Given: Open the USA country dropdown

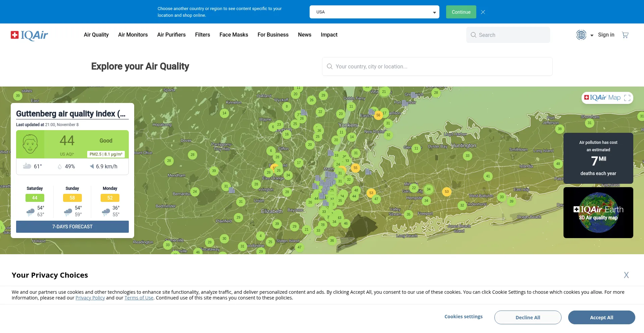Looking at the screenshot, I should coord(374,12).
